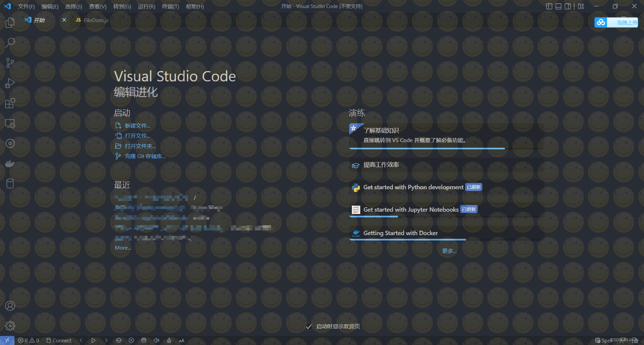Open the Database sidebar icon
The width and height of the screenshot is (644, 345).
10,184
